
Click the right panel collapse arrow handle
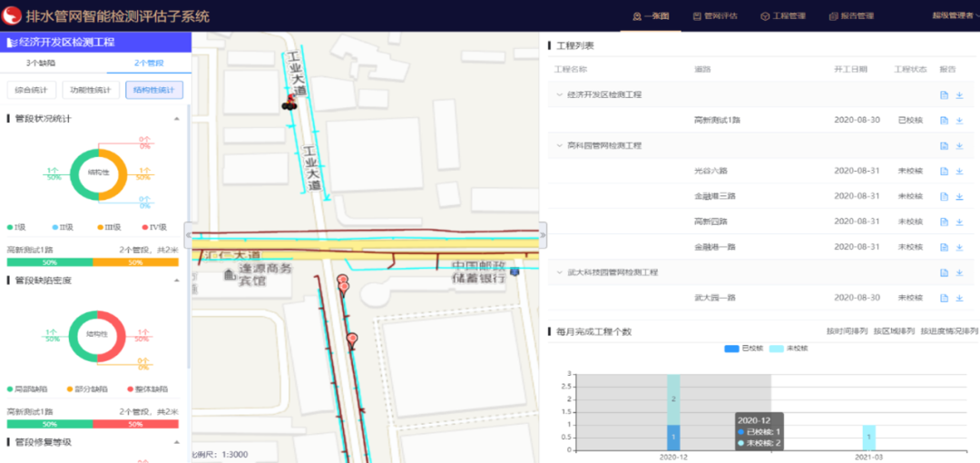tap(544, 234)
